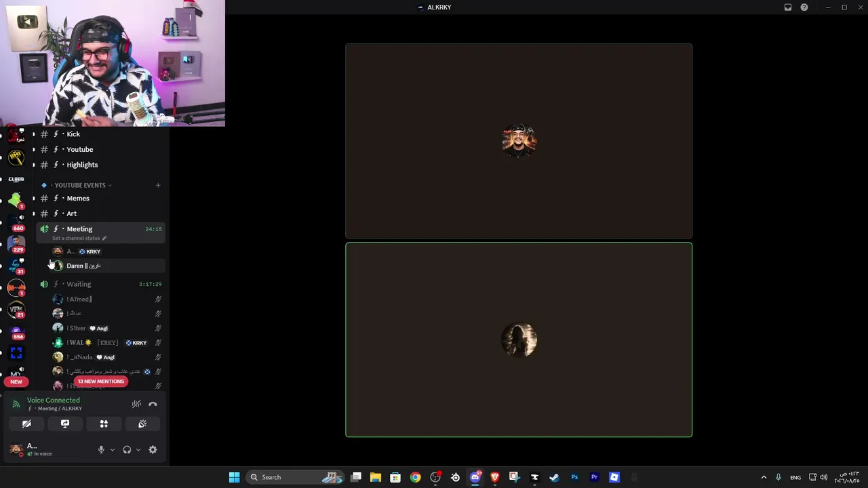868x488 pixels.
Task: Open Photoshop from taskbar
Action: point(574,477)
